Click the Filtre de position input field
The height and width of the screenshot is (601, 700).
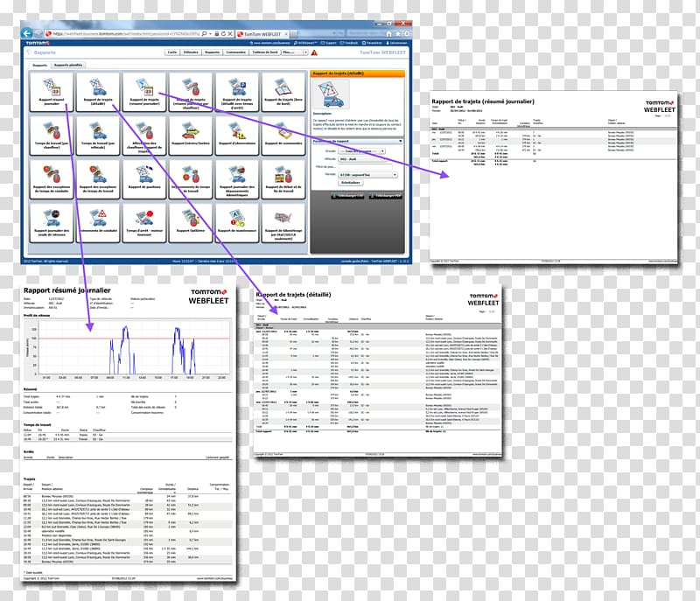tap(365, 167)
